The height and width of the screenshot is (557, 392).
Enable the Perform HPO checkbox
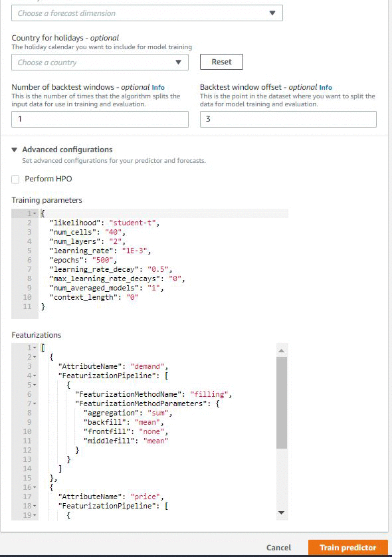tap(15, 179)
